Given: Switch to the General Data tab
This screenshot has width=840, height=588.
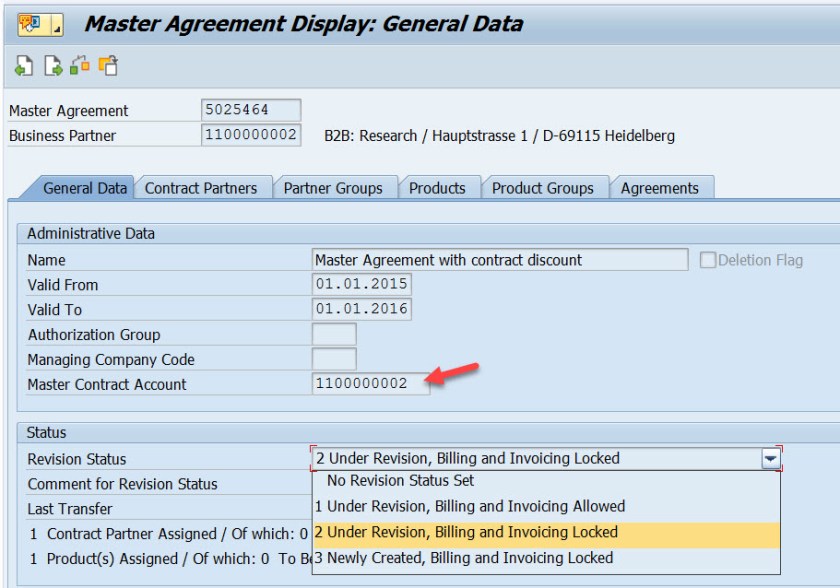Looking at the screenshot, I should click(x=85, y=189).
